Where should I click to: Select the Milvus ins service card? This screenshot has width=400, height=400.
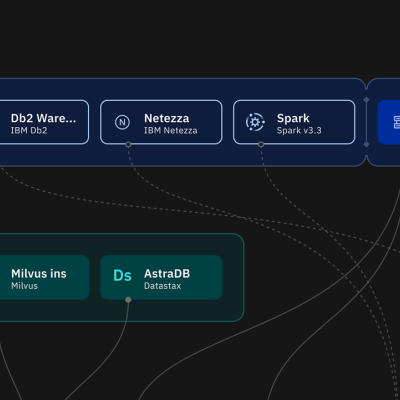coord(44,277)
